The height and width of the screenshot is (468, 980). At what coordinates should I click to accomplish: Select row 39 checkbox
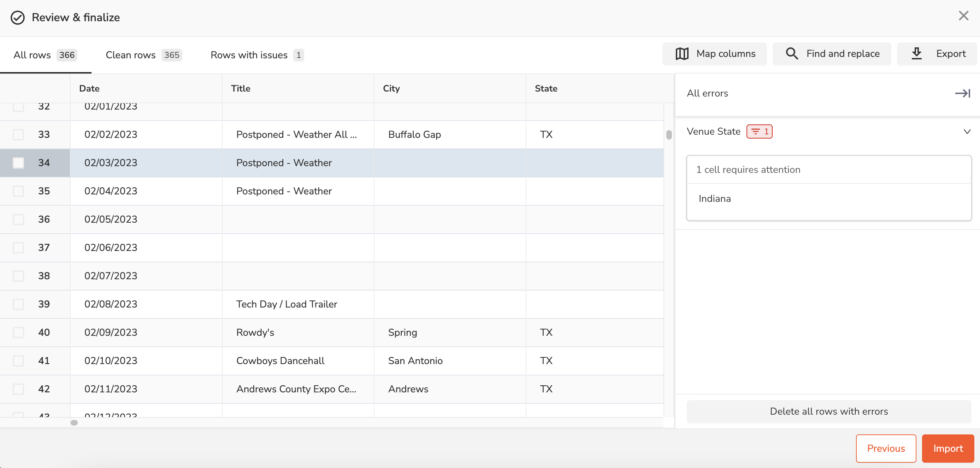pyautogui.click(x=18, y=304)
